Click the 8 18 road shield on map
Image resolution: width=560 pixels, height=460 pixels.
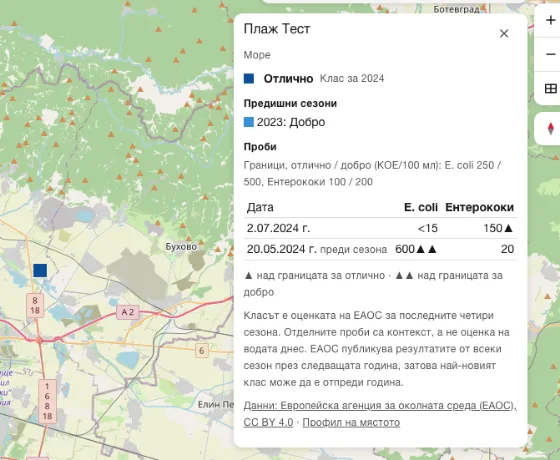point(35,306)
